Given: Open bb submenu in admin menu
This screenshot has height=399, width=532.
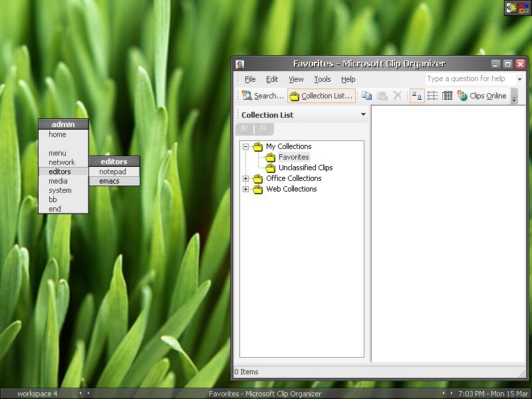Looking at the screenshot, I should 63,199.
